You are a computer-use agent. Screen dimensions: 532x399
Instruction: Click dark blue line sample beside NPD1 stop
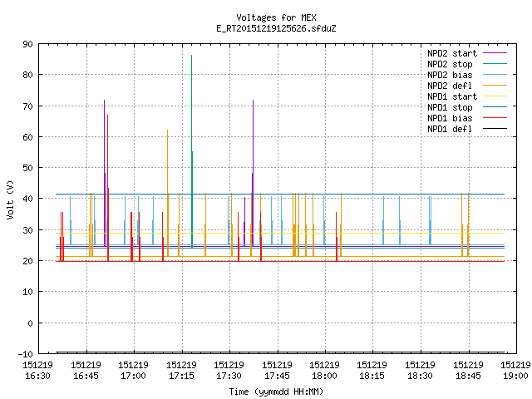tap(495, 107)
